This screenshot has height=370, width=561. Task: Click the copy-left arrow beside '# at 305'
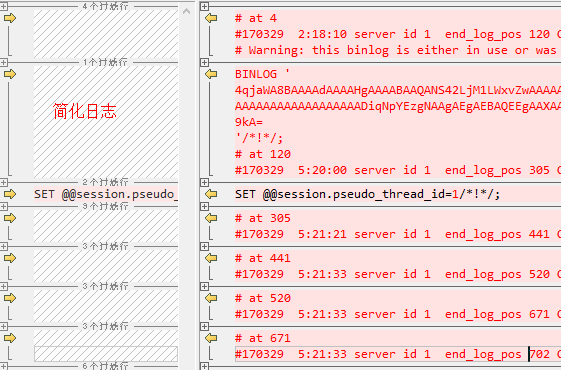coord(211,218)
